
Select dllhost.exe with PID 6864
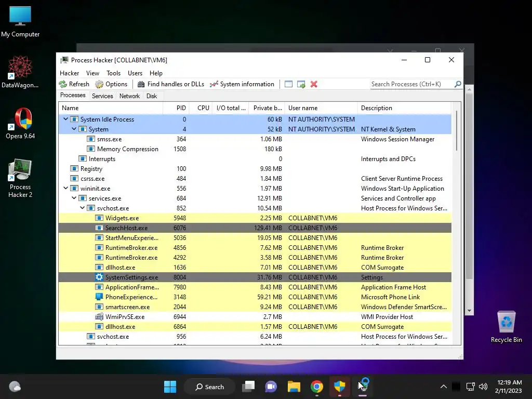[x=255, y=326]
